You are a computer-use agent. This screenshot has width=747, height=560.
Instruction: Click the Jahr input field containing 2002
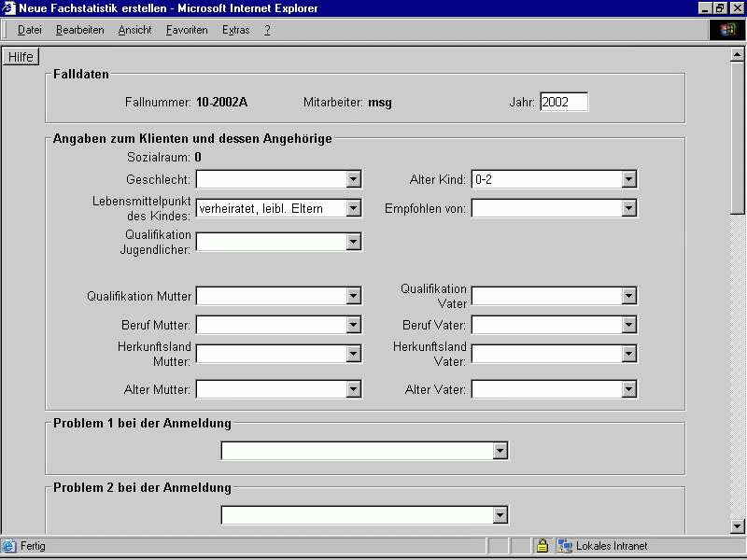[564, 103]
